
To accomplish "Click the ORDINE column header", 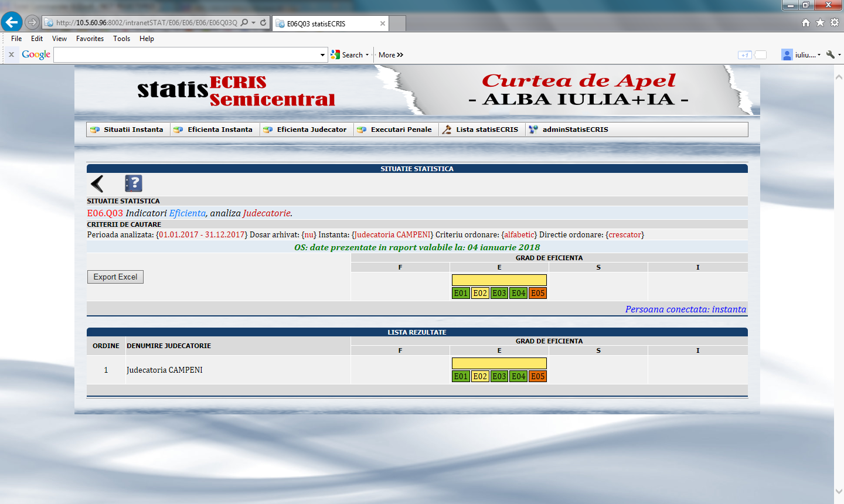I will click(106, 346).
